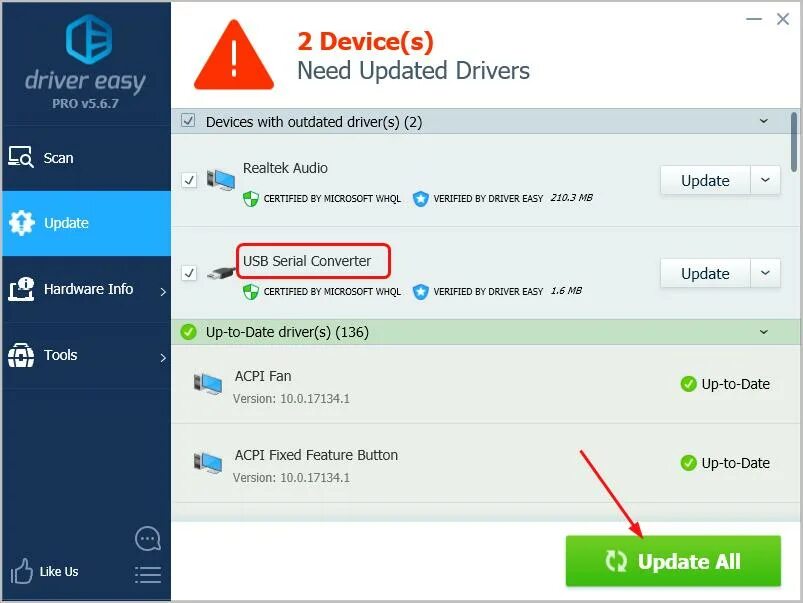Viewport: 803px width, 603px height.
Task: Open dropdown arrow beside USB Serial Converter Update
Action: (765, 273)
